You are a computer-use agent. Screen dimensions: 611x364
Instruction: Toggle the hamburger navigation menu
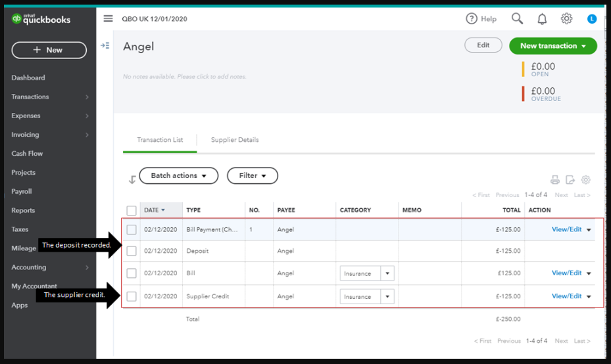point(108,18)
